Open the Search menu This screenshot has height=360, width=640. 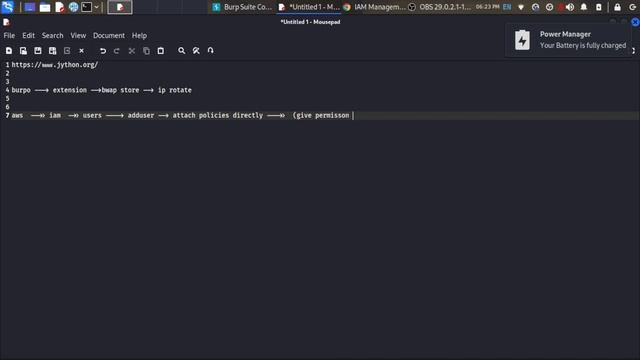pyautogui.click(x=52, y=36)
